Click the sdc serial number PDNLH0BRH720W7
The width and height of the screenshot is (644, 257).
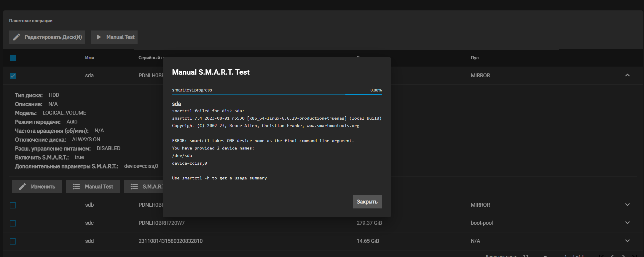tap(161, 223)
